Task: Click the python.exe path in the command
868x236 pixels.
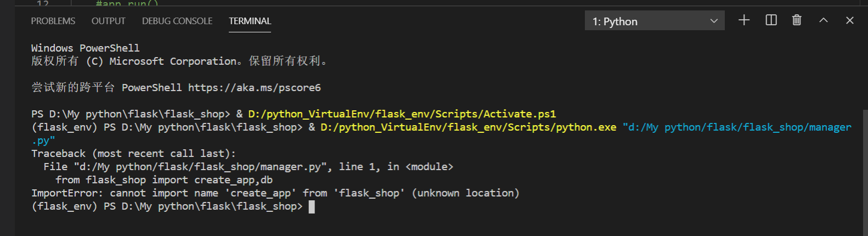Action: point(469,127)
